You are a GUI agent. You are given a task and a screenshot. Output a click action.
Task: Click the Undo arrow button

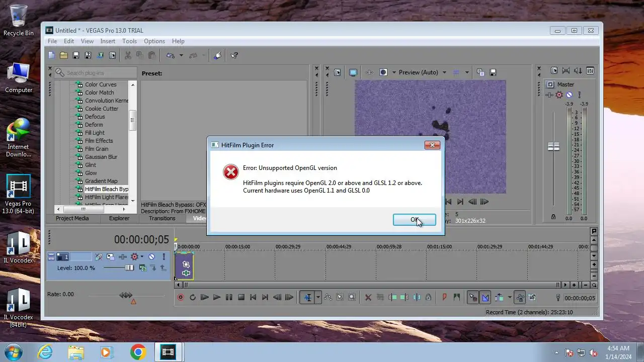click(x=171, y=55)
